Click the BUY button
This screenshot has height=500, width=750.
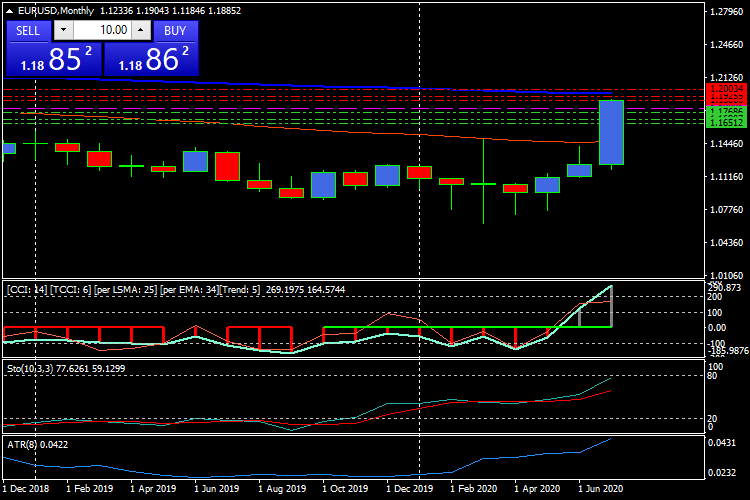pyautogui.click(x=175, y=31)
